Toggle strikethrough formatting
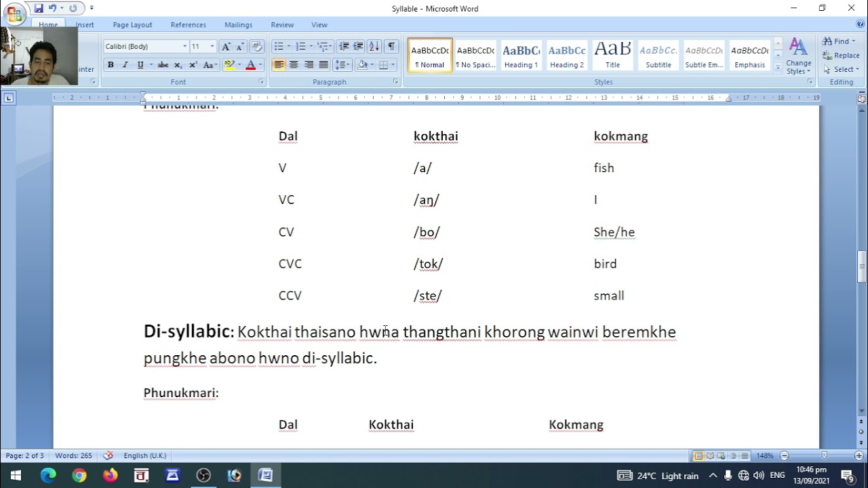Image resolution: width=868 pixels, height=488 pixels. [x=163, y=65]
